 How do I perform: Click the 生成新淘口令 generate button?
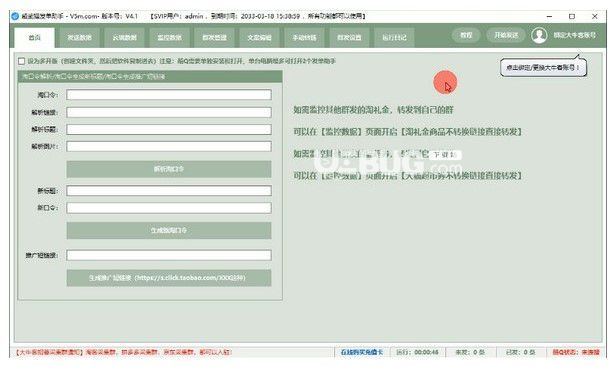click(x=169, y=231)
